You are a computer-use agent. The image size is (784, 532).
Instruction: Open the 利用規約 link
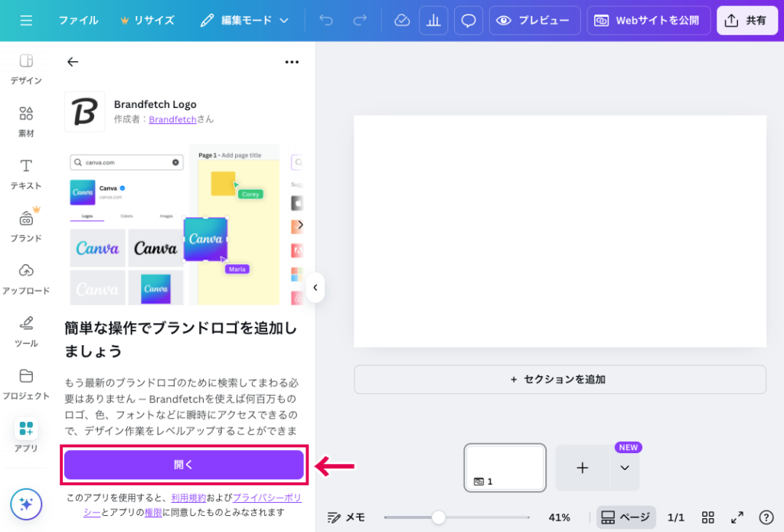pyautogui.click(x=188, y=498)
